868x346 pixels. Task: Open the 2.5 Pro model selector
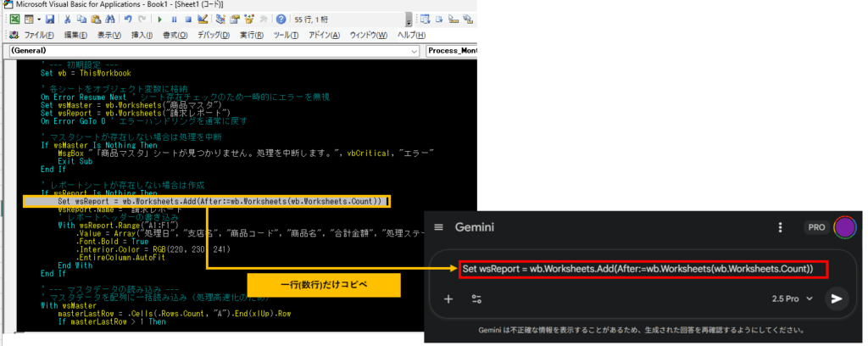[793, 299]
